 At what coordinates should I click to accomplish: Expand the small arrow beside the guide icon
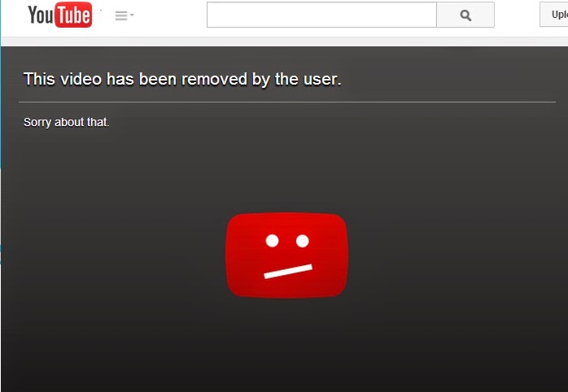coord(132,15)
